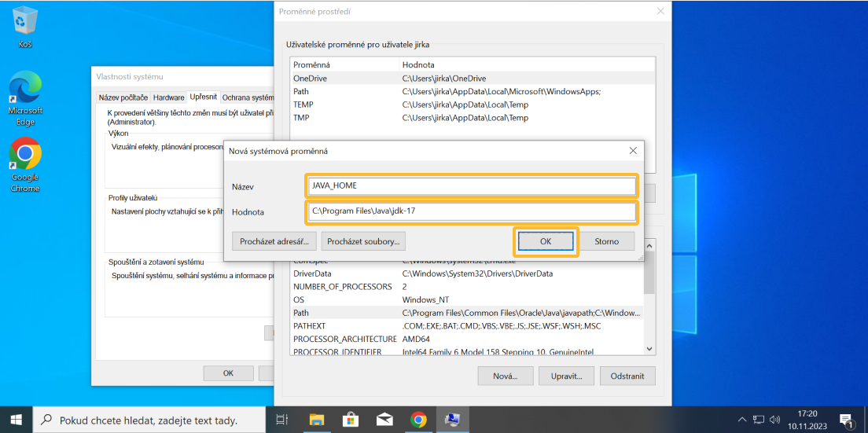
Task: Open File Explorer from the taskbar
Action: coord(316,420)
